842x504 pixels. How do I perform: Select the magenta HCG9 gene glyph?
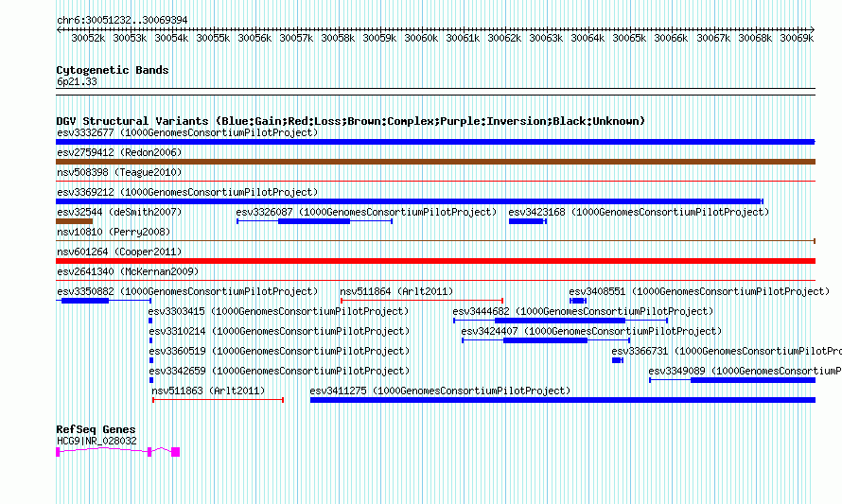(x=117, y=452)
